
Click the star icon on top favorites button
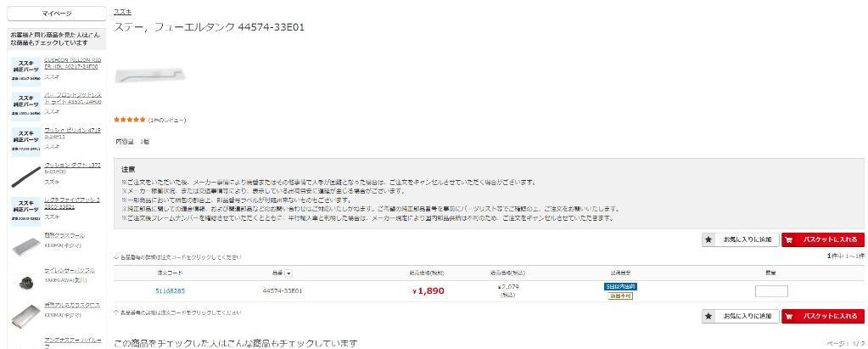pyautogui.click(x=708, y=239)
